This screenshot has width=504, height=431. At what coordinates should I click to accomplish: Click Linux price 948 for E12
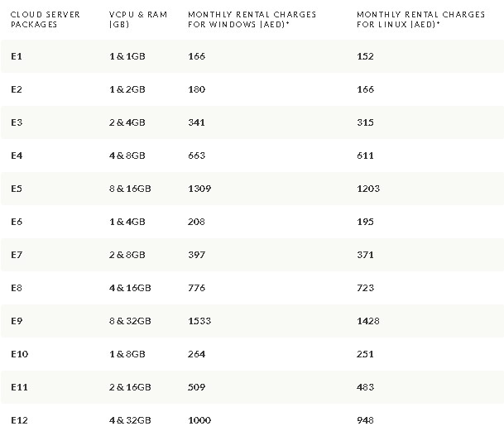point(366,420)
